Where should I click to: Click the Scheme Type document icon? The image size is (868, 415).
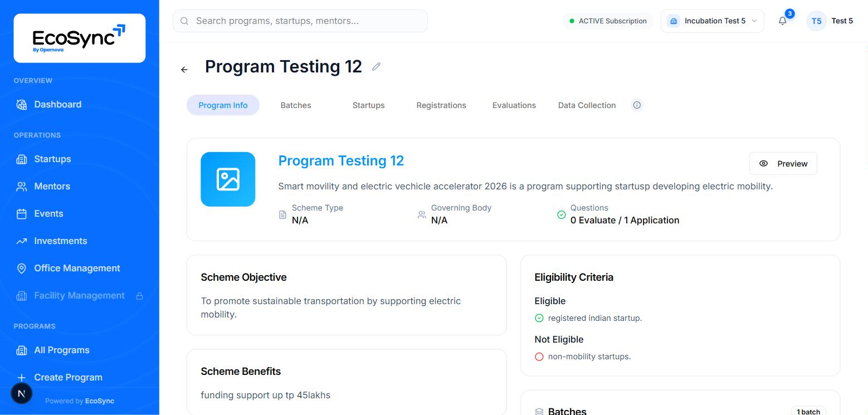tap(282, 214)
